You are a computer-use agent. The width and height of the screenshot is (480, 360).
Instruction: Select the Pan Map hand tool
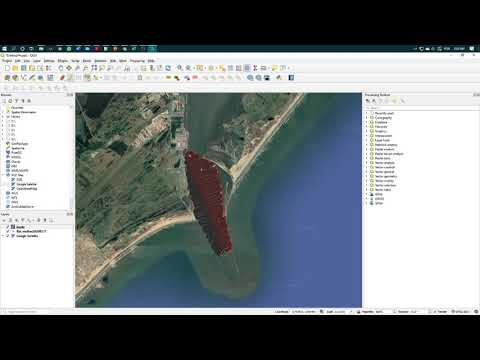tap(61, 68)
